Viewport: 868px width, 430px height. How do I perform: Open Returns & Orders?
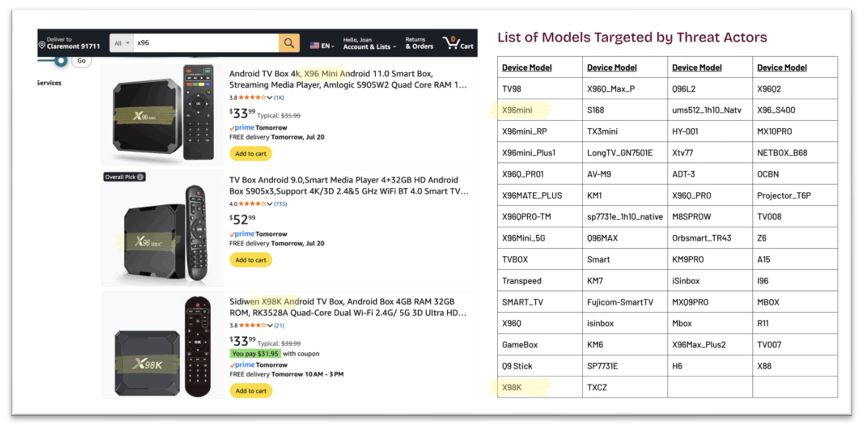(419, 43)
